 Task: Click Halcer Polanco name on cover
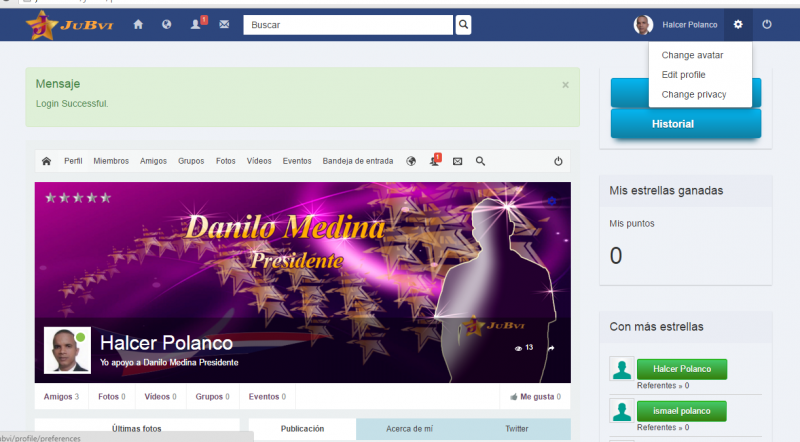tap(166, 343)
